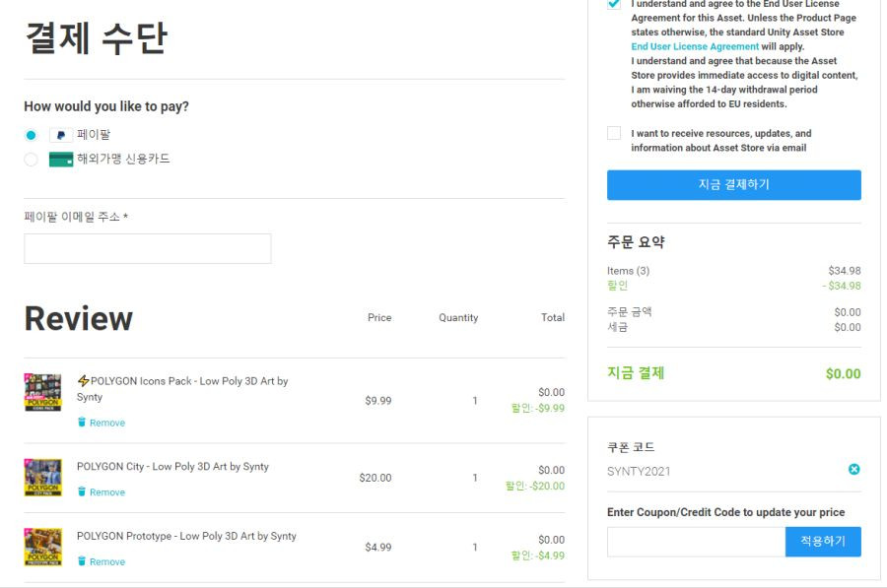887x588 pixels.
Task: Click the 주문 요약 heading
Action: 636,242
